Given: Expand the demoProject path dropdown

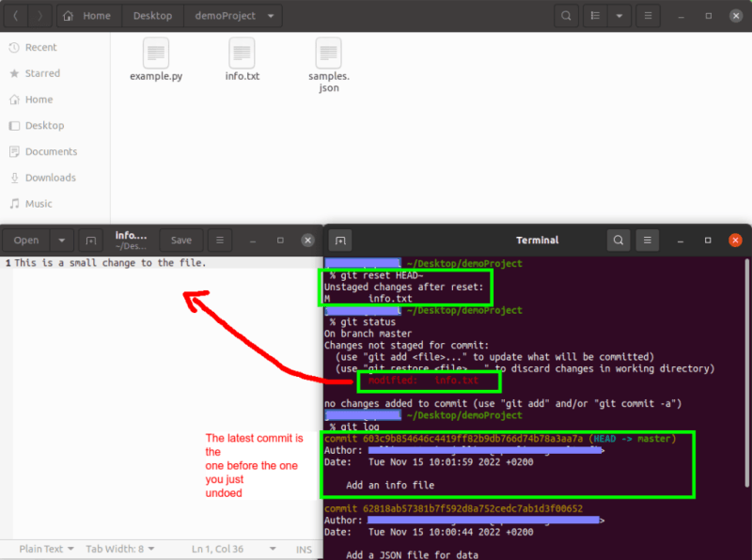Looking at the screenshot, I should coord(271,16).
